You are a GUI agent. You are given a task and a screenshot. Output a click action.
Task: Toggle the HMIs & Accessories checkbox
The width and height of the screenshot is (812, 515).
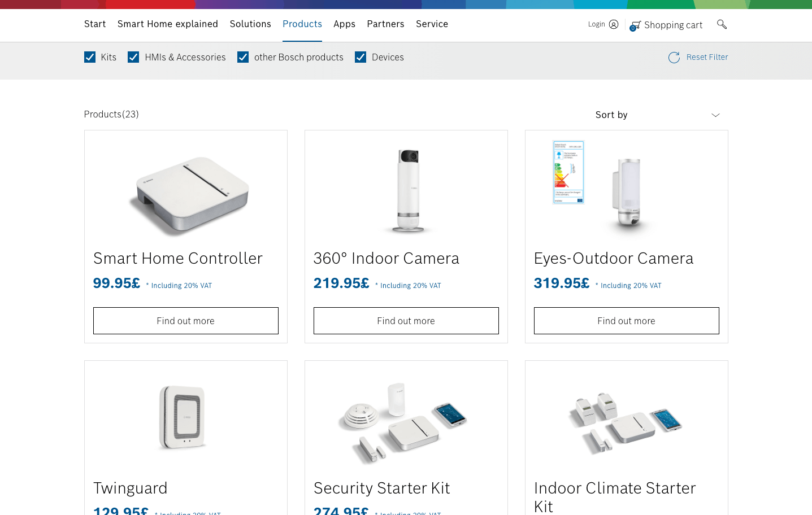[x=133, y=57]
